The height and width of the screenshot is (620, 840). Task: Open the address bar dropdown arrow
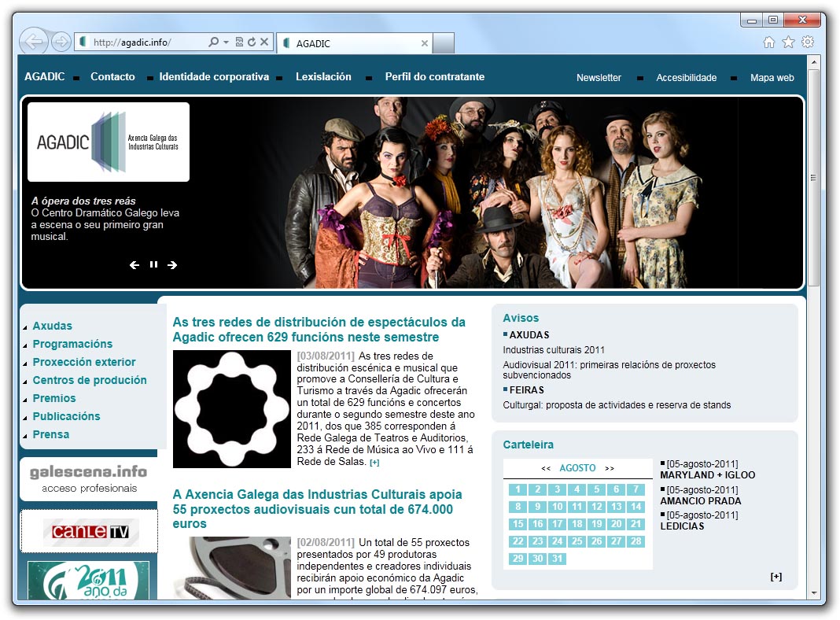[x=226, y=42]
